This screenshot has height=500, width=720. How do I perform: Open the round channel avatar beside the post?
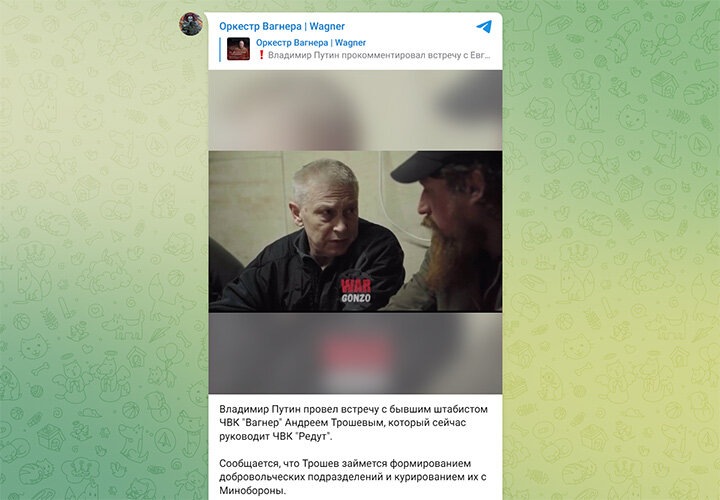191,24
